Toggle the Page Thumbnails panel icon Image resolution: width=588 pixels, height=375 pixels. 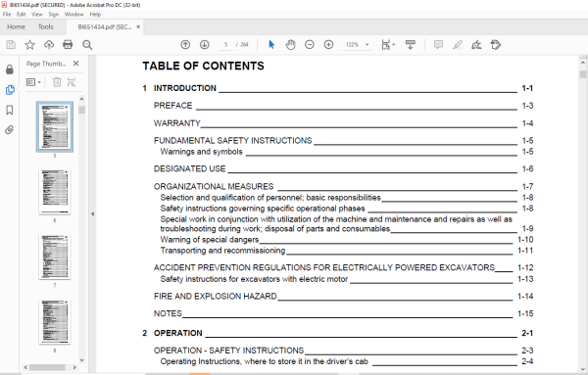point(10,90)
